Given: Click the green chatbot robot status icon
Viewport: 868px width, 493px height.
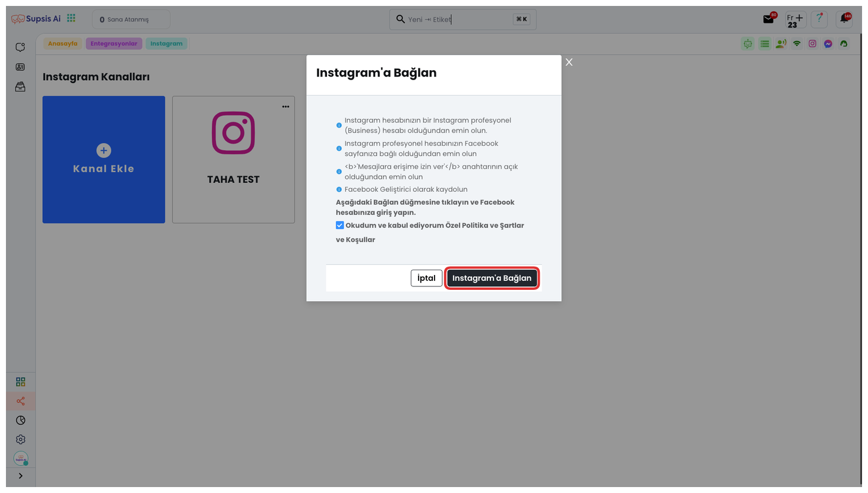Looking at the screenshot, I should (x=748, y=43).
